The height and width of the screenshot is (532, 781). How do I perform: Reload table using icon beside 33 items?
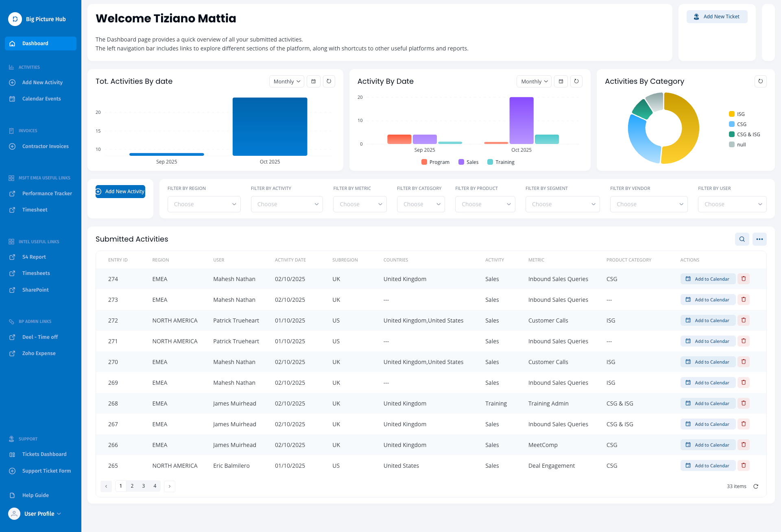click(756, 486)
